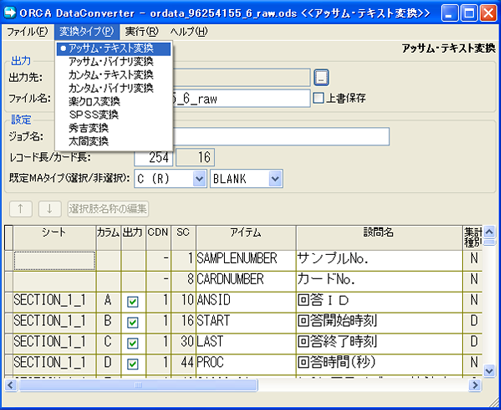Click the vertical scrollbar up arrow

[x=489, y=232]
